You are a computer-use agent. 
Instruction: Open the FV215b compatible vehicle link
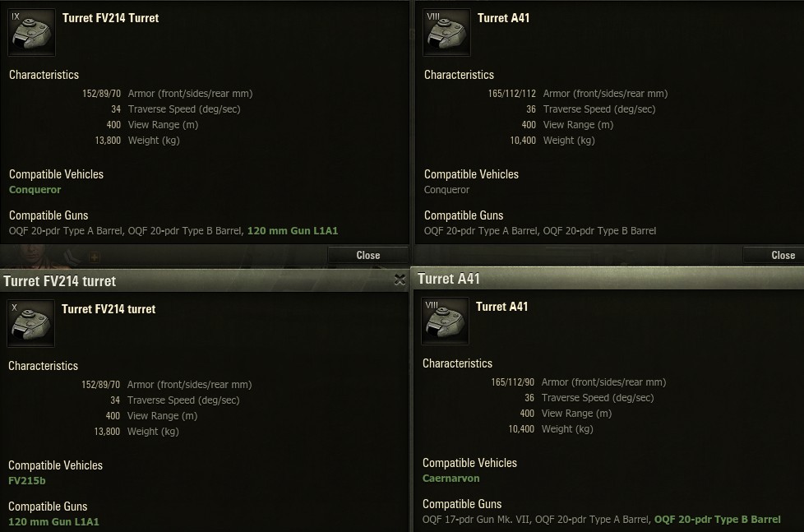tap(27, 481)
